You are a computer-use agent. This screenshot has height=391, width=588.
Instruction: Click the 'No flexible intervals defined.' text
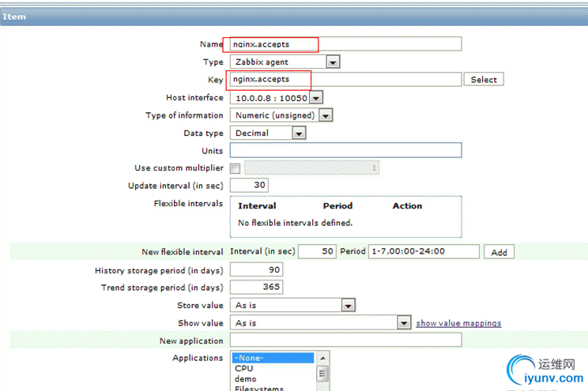295,223
